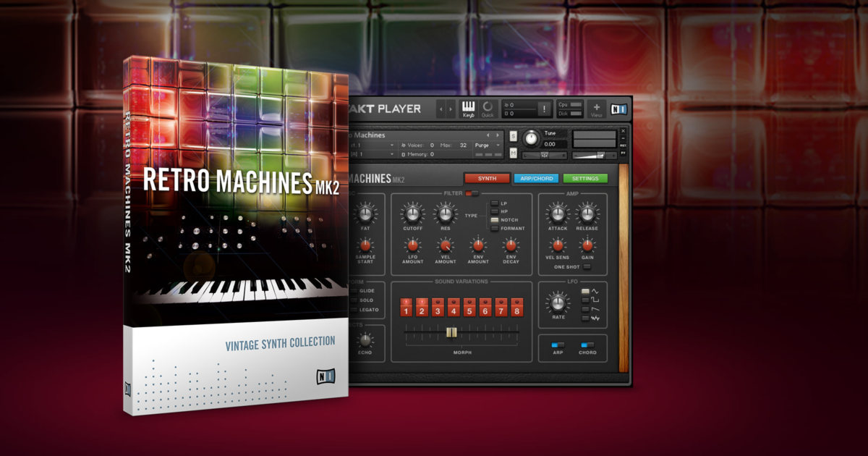
Task: Select the sine wave LFO shape
Action: 585,292
